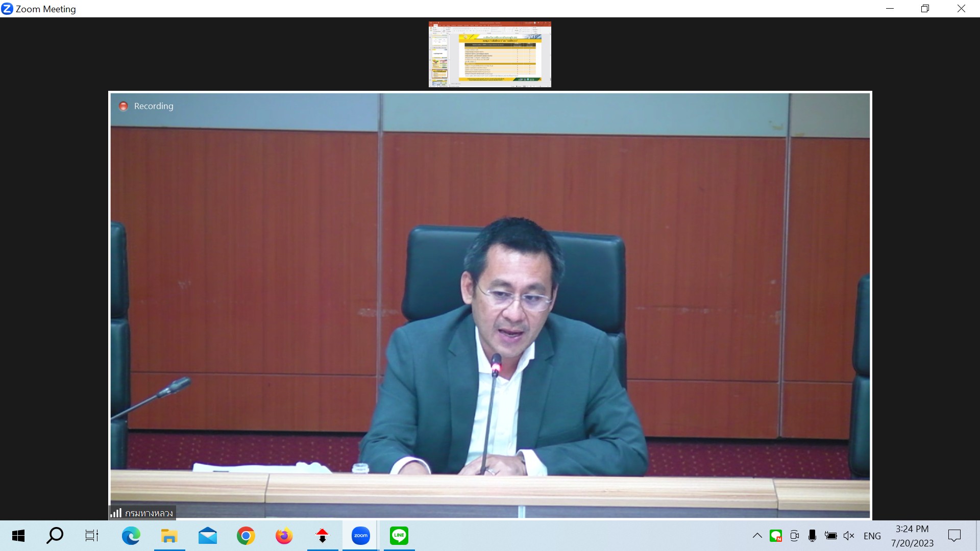The width and height of the screenshot is (980, 551).
Task: Open Microsoft Edge from the taskbar
Action: click(131, 536)
